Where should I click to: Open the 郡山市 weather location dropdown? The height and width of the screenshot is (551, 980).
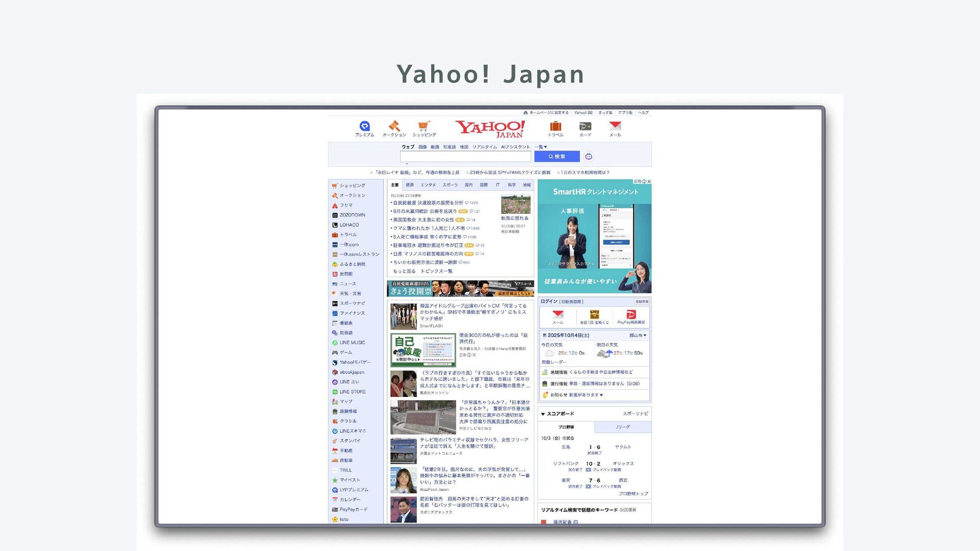pos(638,336)
